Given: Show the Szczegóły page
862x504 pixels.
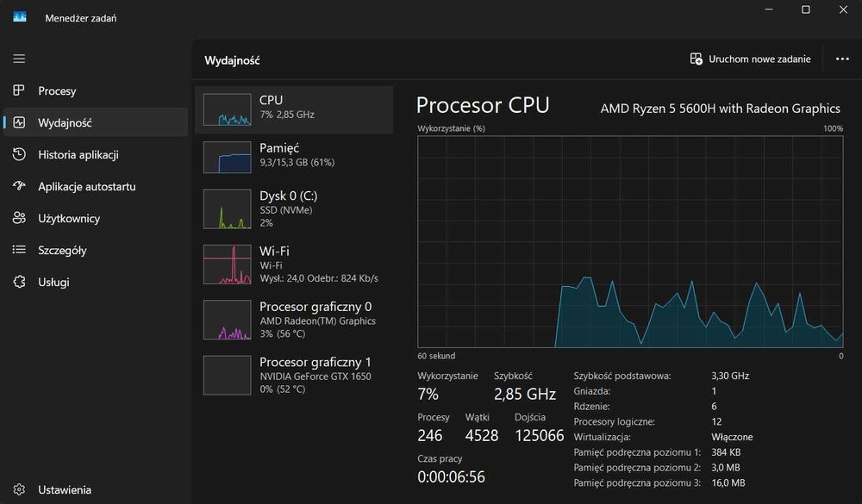Looking at the screenshot, I should coord(62,250).
